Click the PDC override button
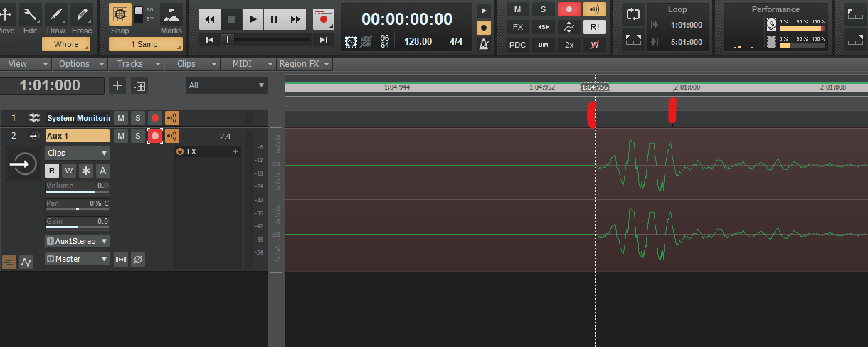The height and width of the screenshot is (347, 868). [517, 45]
